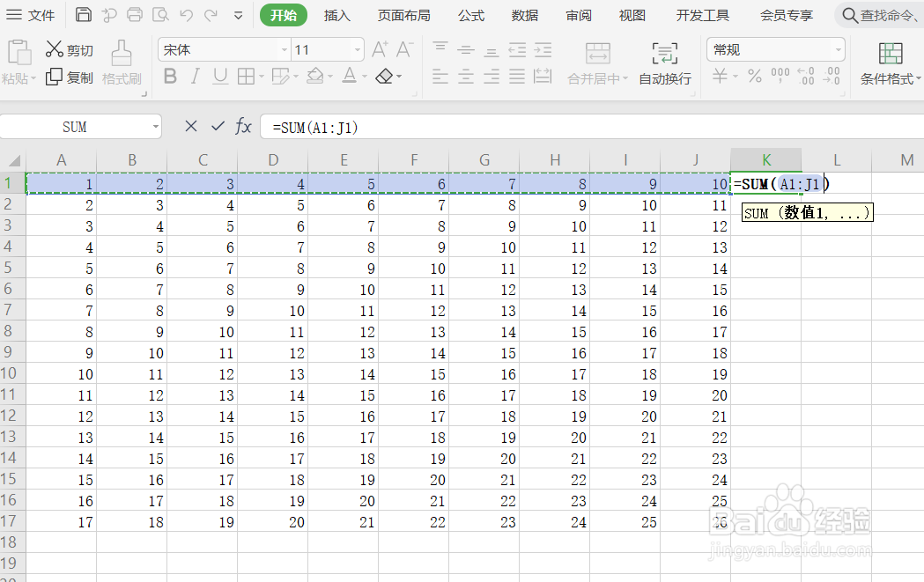Click the Copy (复制) button
Viewport: 924px width, 582px height.
70,77
